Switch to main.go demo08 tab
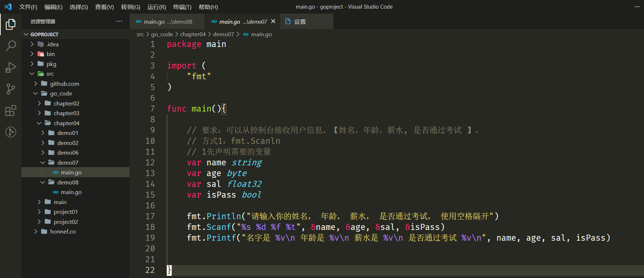The height and width of the screenshot is (278, 644). [167, 22]
